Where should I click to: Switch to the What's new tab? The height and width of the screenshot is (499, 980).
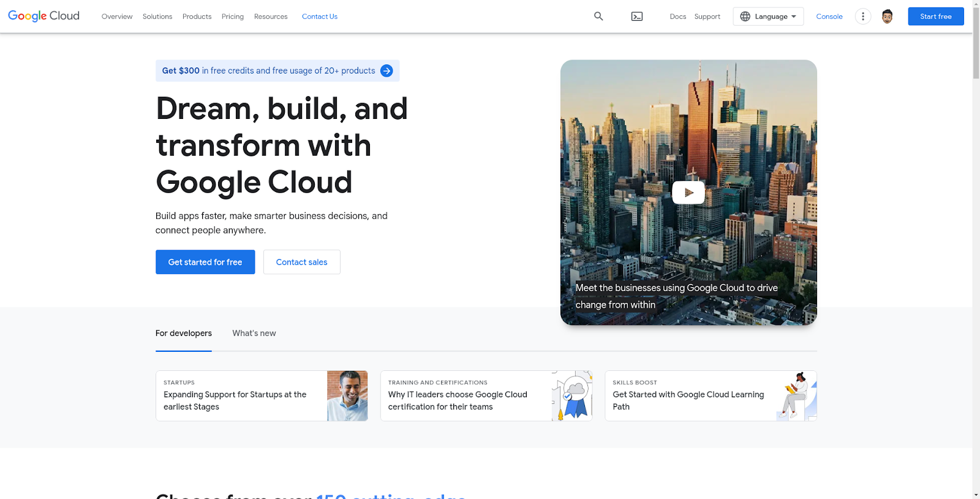tap(254, 333)
